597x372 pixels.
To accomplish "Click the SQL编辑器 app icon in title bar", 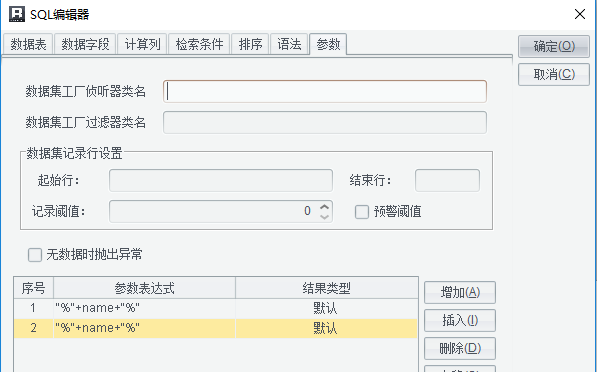I will tap(17, 14).
